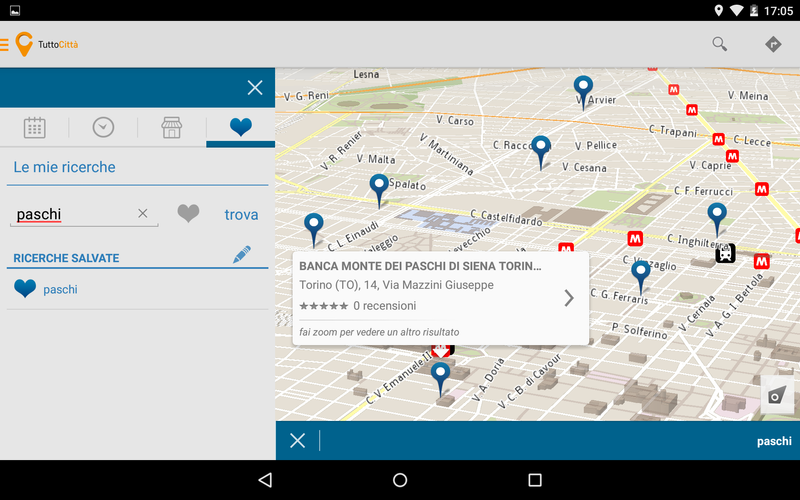Select map pin near Spalato
Screen dimensions: 800x500
click(x=379, y=190)
